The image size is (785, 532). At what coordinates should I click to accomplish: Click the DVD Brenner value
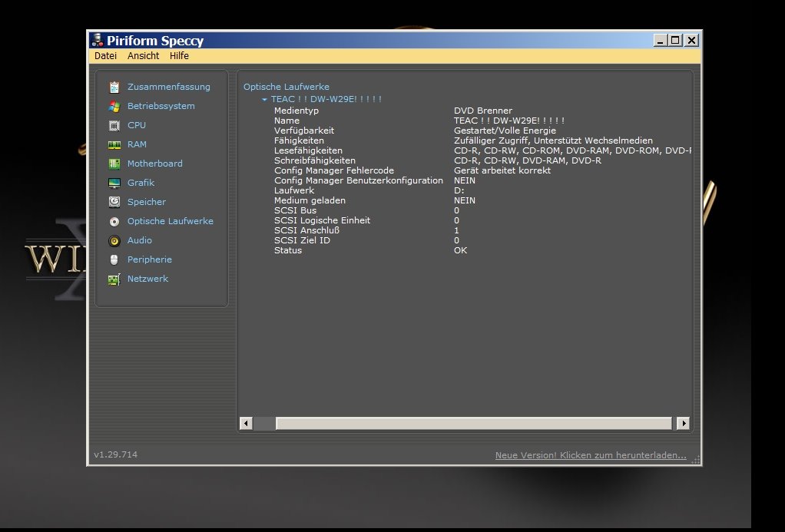click(x=483, y=111)
